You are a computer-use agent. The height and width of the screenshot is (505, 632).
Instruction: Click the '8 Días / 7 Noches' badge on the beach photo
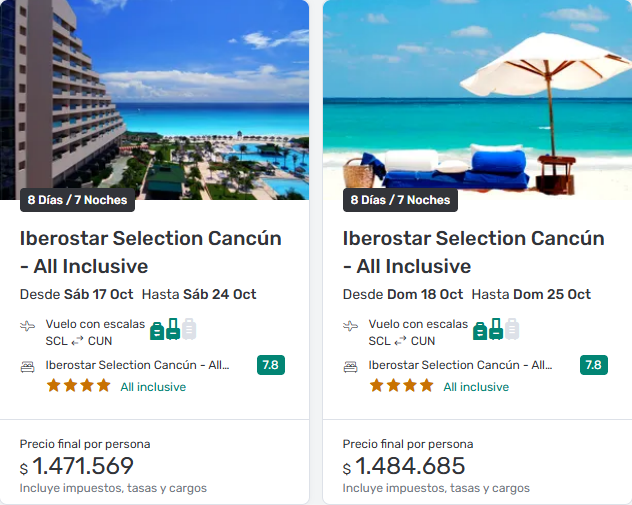(x=400, y=200)
